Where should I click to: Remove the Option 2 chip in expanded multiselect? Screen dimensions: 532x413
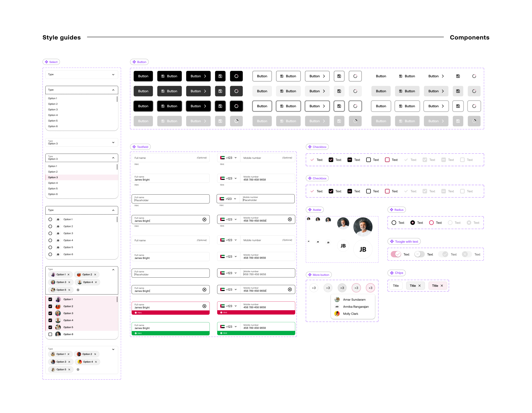95,275
